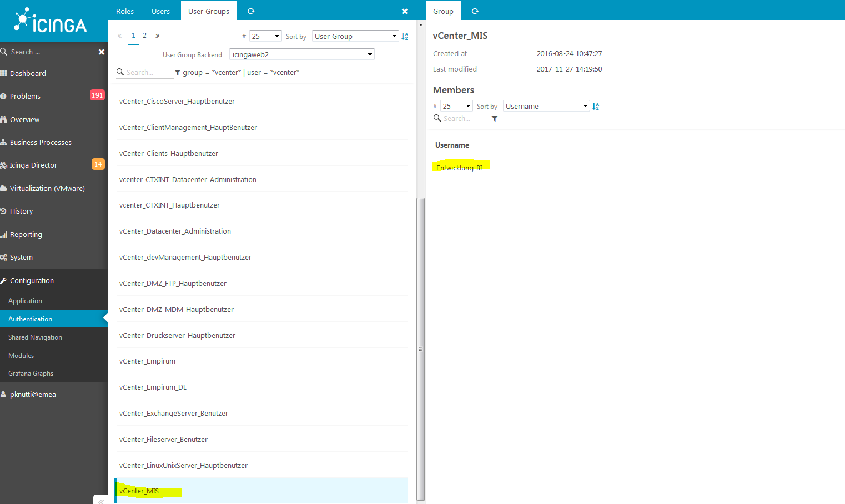Open the filter funnel next to group search
This screenshot has width=845, height=504.
pyautogui.click(x=177, y=72)
